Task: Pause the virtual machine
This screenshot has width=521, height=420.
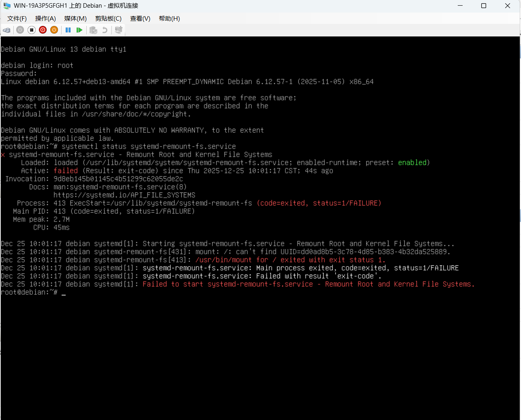Action: (68, 30)
